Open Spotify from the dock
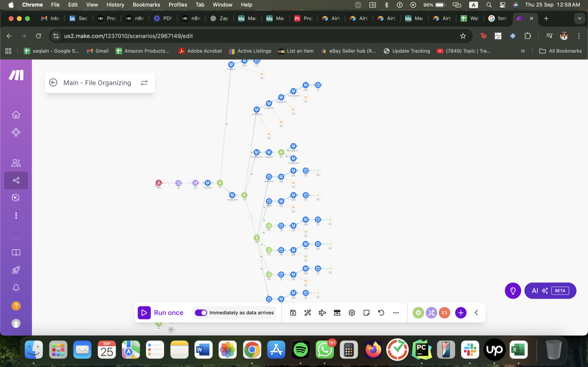The image size is (588, 367). point(300,350)
